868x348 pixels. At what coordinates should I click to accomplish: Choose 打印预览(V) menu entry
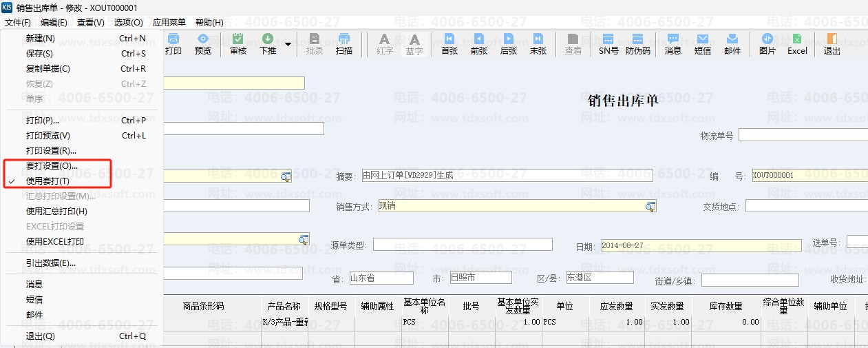coord(82,136)
